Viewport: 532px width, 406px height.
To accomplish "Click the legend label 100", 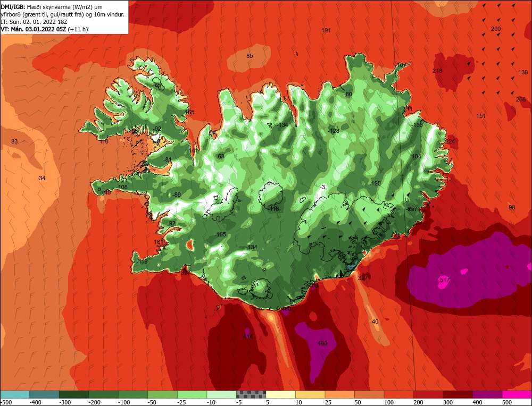I will click(x=389, y=402).
